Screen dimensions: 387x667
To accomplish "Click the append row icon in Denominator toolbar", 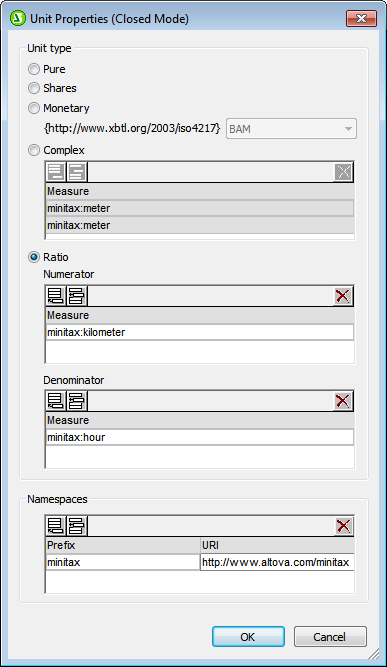I will click(56, 401).
